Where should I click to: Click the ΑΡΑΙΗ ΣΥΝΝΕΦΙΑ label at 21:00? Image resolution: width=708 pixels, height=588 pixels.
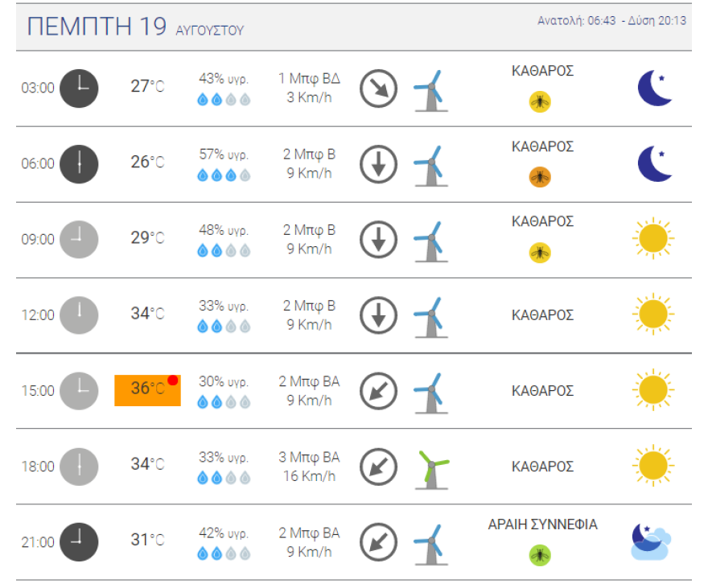(543, 524)
